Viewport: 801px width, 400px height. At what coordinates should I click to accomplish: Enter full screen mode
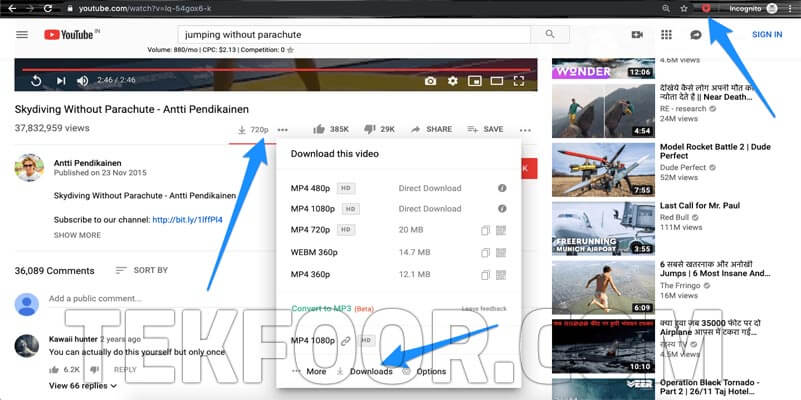519,81
